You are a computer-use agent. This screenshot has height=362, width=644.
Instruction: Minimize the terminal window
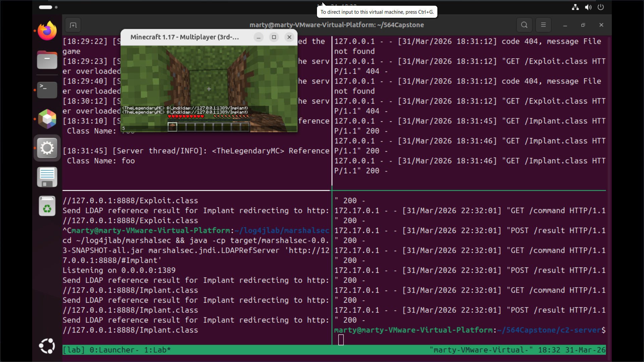tap(565, 25)
